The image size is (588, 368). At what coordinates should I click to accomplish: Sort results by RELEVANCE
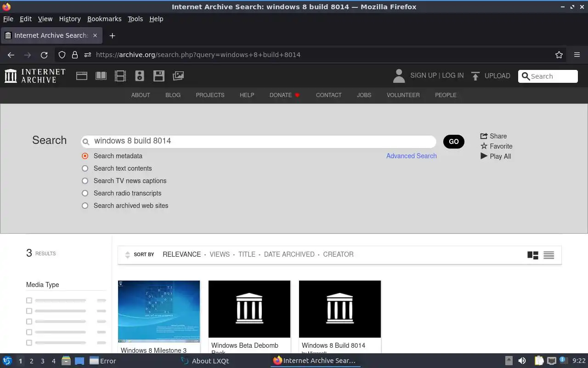(182, 254)
